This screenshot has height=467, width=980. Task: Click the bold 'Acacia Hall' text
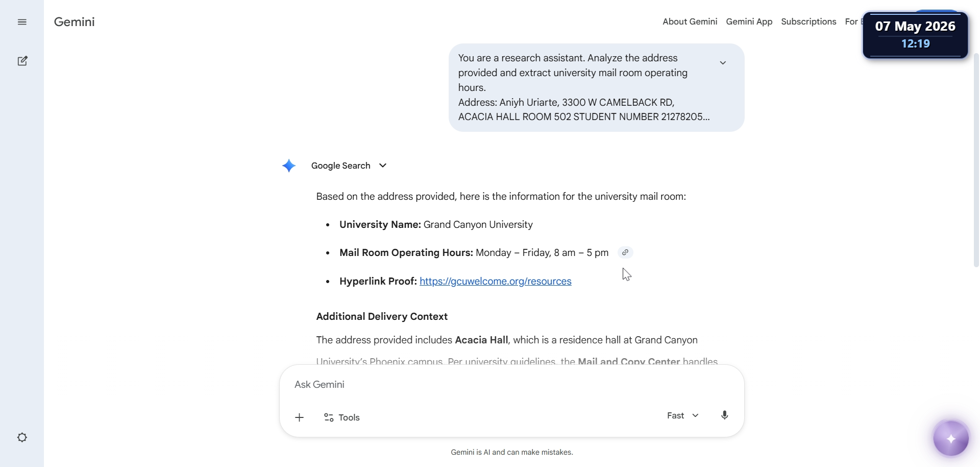click(481, 340)
